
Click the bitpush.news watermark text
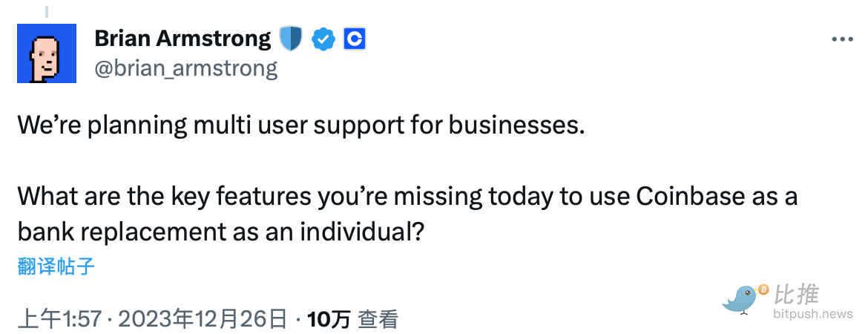(x=813, y=315)
